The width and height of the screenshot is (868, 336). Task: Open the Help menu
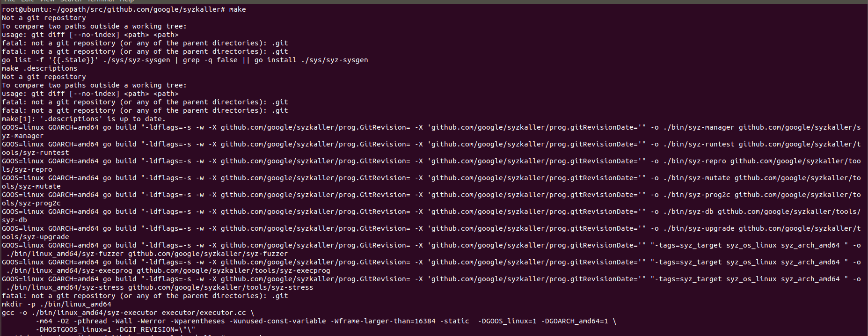[x=127, y=1]
